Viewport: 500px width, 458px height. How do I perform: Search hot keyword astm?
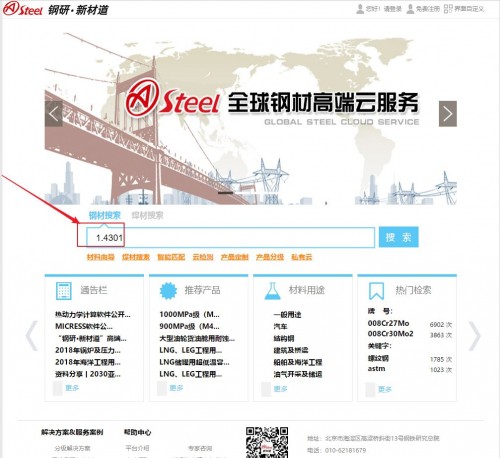[376, 369]
